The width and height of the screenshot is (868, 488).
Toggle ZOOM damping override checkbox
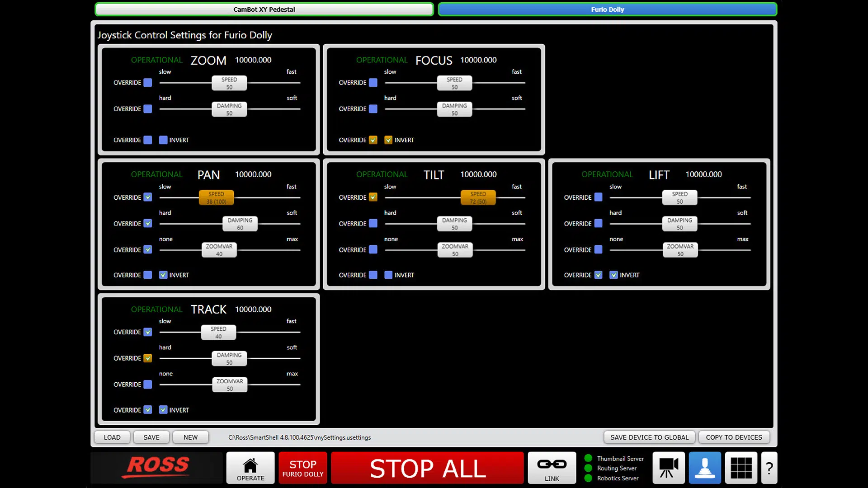point(148,109)
